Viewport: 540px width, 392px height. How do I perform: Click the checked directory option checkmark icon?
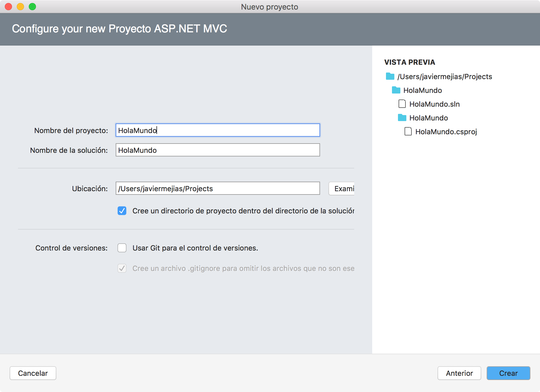tap(122, 211)
